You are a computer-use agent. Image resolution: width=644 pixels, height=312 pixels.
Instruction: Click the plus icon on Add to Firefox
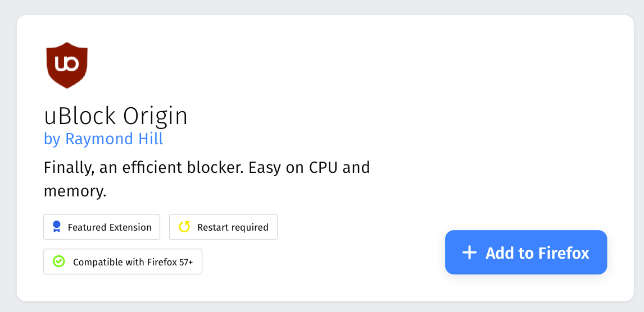click(469, 253)
